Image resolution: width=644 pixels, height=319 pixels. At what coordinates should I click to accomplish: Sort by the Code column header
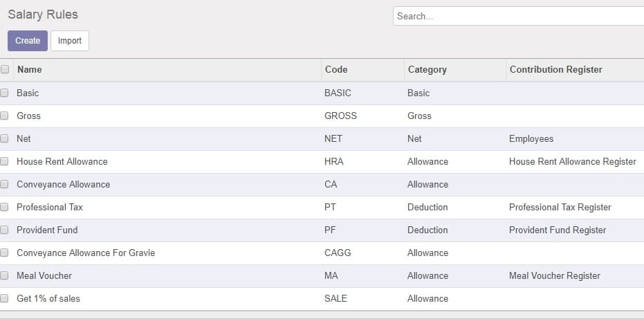tap(336, 69)
